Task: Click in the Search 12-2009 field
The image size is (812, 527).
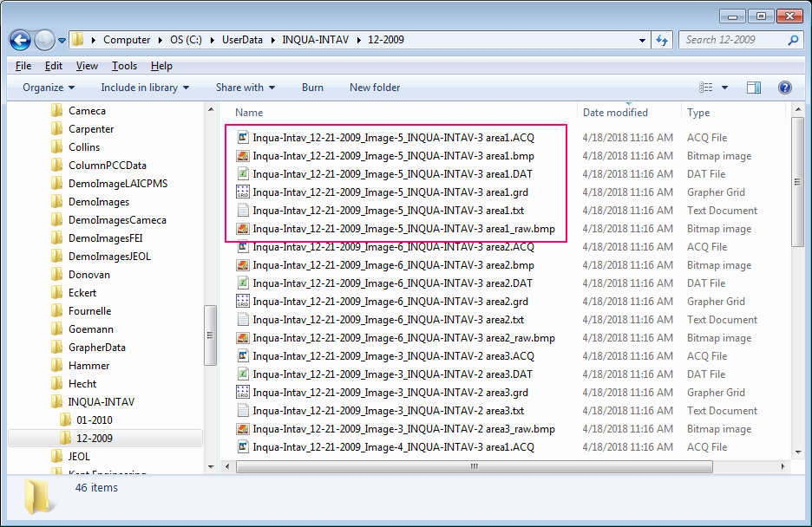Action: click(733, 40)
